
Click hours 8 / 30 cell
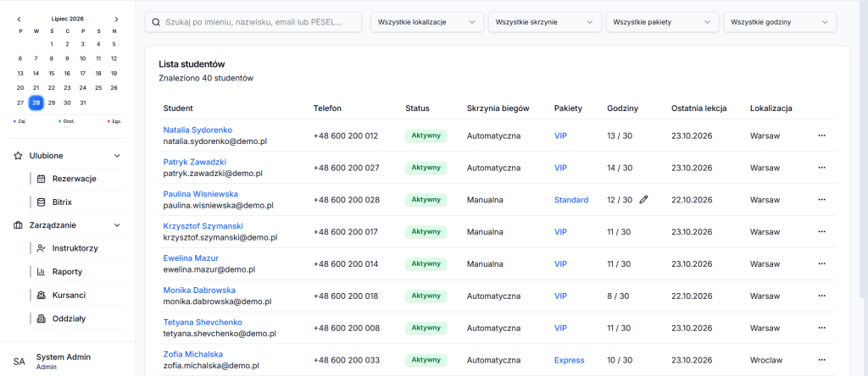pyautogui.click(x=618, y=296)
